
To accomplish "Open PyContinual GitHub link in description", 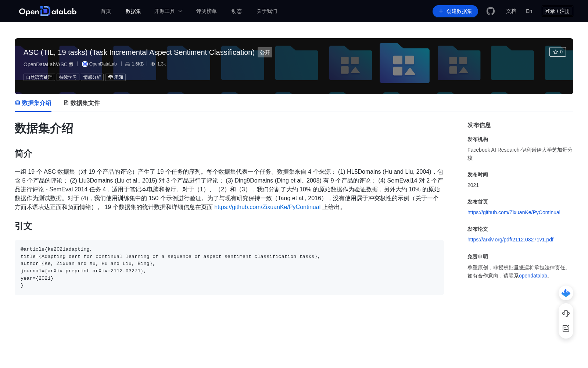I will coord(267,207).
